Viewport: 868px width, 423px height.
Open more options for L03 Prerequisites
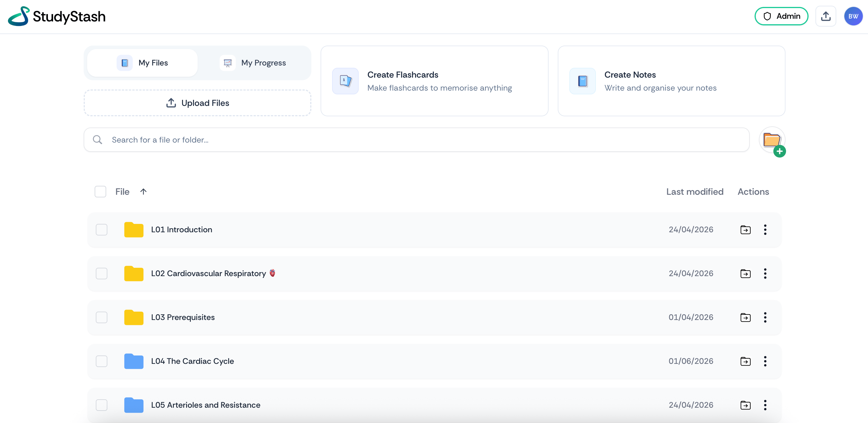tap(765, 317)
